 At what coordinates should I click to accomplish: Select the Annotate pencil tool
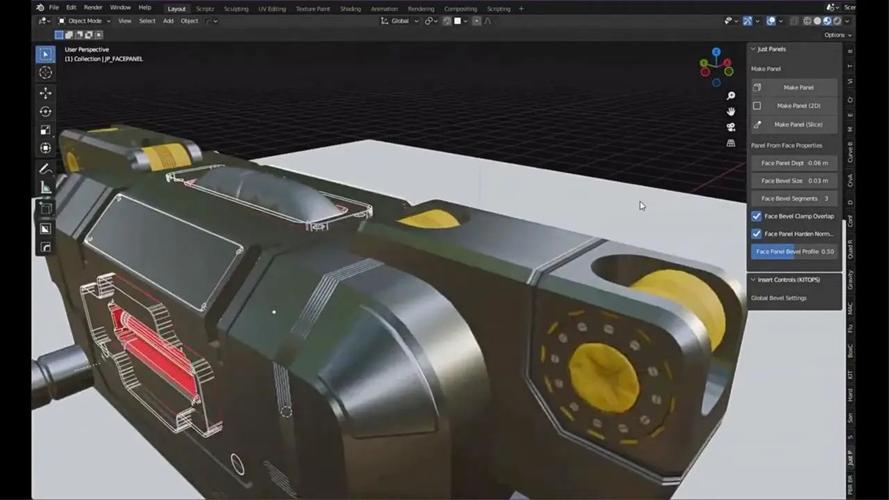click(45, 169)
